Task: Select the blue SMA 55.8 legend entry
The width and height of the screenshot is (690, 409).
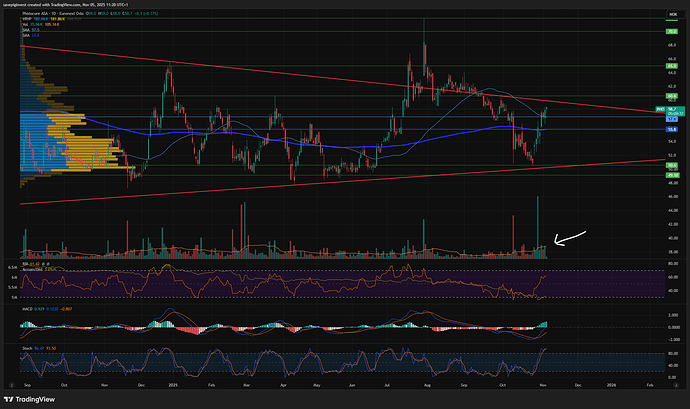Action: coord(25,37)
